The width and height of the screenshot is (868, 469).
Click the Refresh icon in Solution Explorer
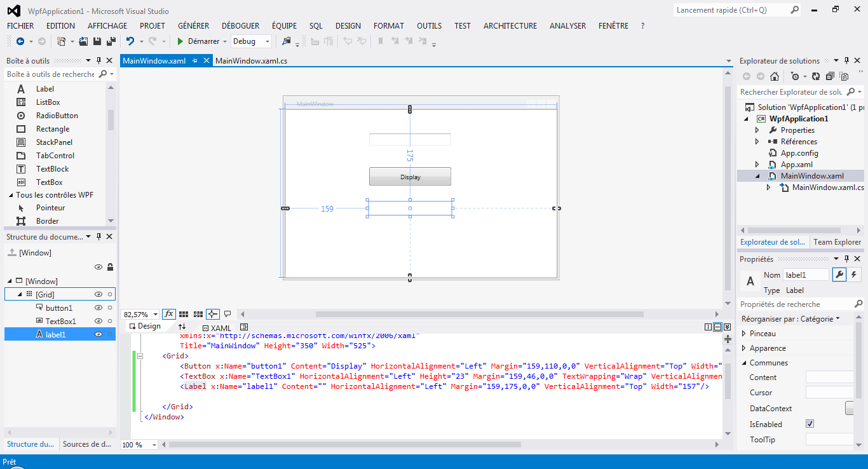coord(815,76)
